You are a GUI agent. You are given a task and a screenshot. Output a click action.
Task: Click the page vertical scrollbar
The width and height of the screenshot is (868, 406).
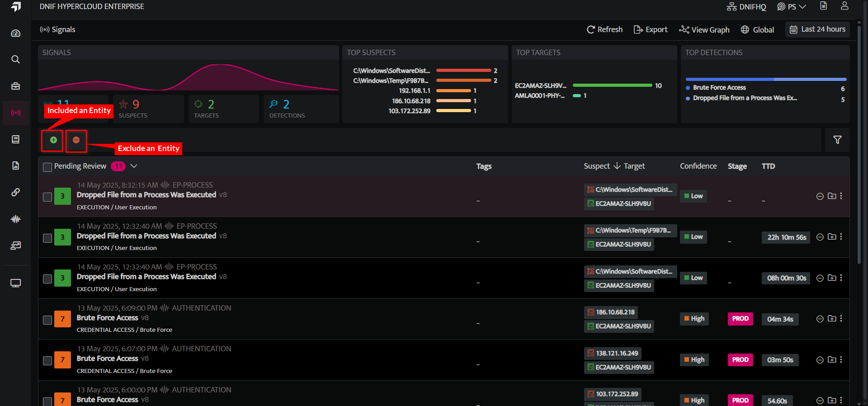tap(859, 145)
